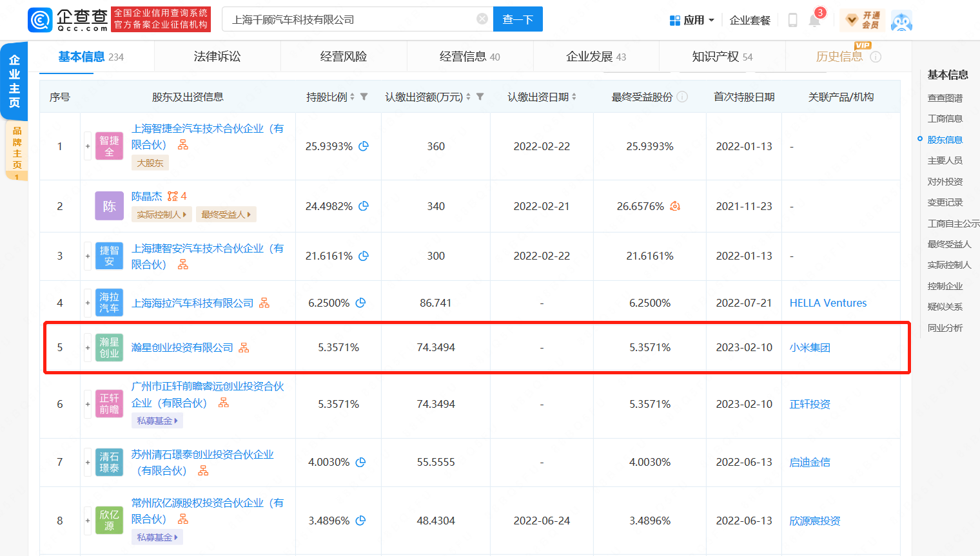Expand row 4 上海海拉汽车 shareholder details
Viewport: 980px width, 556px height.
88,303
